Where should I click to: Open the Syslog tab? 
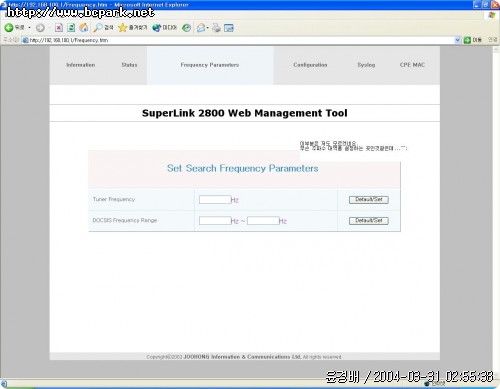pos(366,65)
